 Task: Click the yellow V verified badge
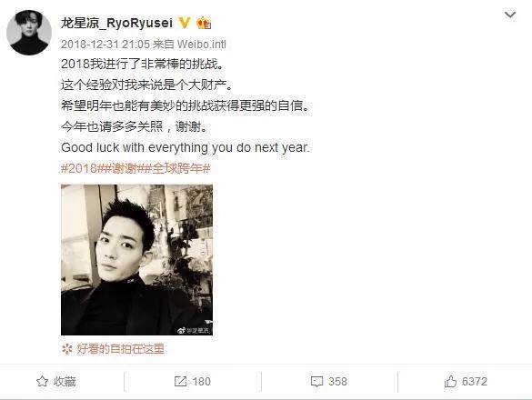click(185, 23)
